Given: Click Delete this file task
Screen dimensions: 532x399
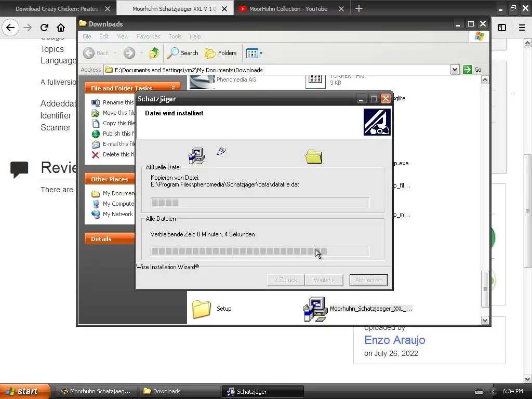Looking at the screenshot, I should point(113,154).
